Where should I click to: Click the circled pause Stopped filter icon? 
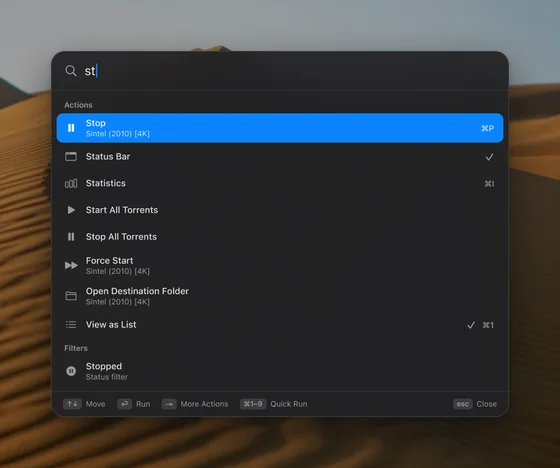click(x=71, y=371)
